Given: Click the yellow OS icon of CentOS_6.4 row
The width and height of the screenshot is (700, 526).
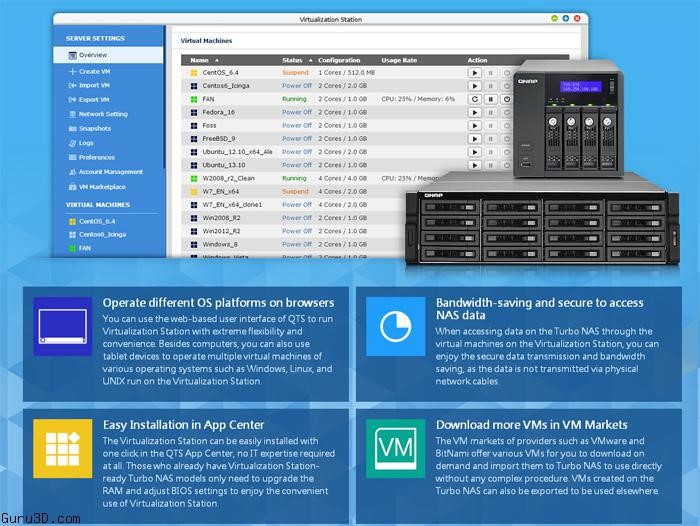Looking at the screenshot, I should 194,73.
